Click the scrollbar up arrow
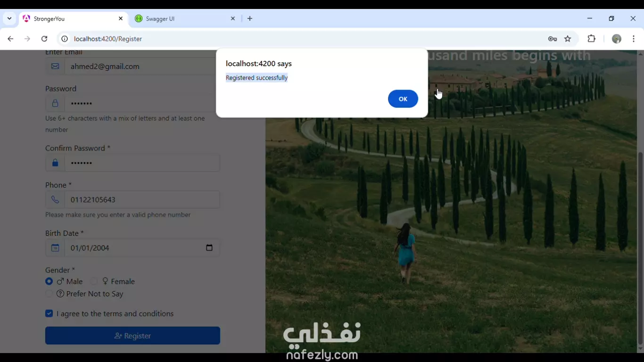644x362 pixels. point(640,54)
